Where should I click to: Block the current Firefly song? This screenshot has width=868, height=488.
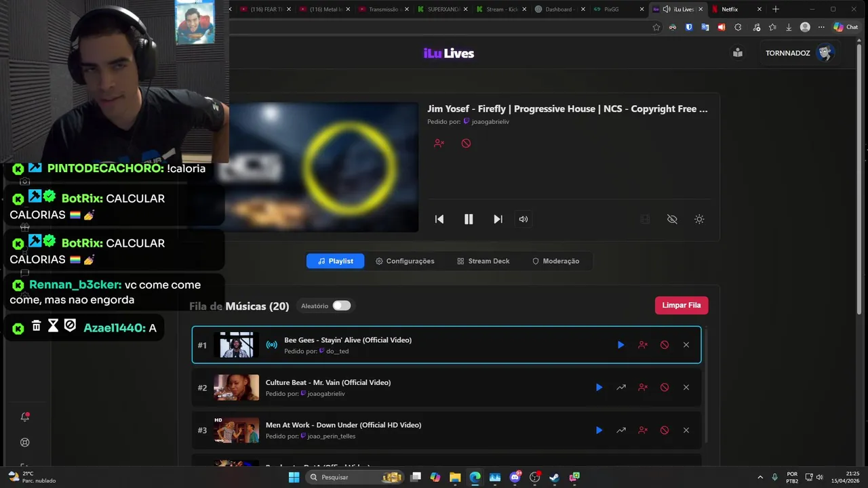(x=466, y=143)
